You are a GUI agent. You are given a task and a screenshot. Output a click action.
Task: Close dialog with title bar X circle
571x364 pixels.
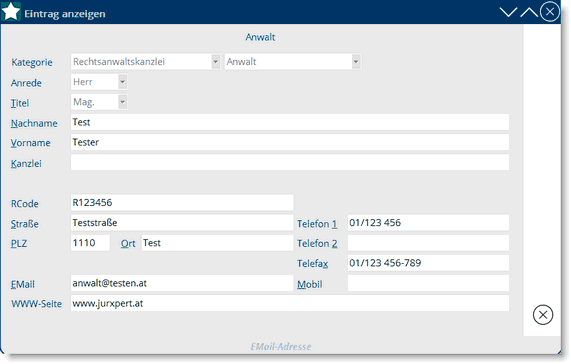pyautogui.click(x=550, y=12)
